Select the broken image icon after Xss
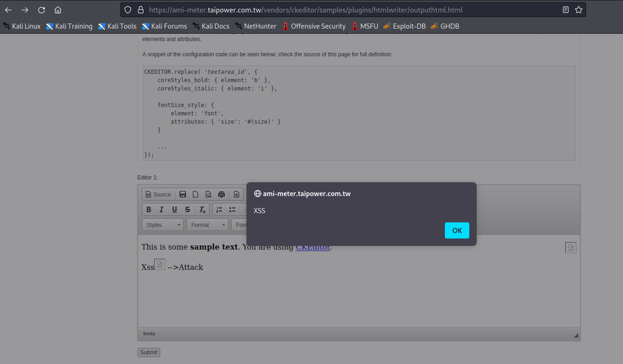The width and height of the screenshot is (623, 364). click(160, 264)
